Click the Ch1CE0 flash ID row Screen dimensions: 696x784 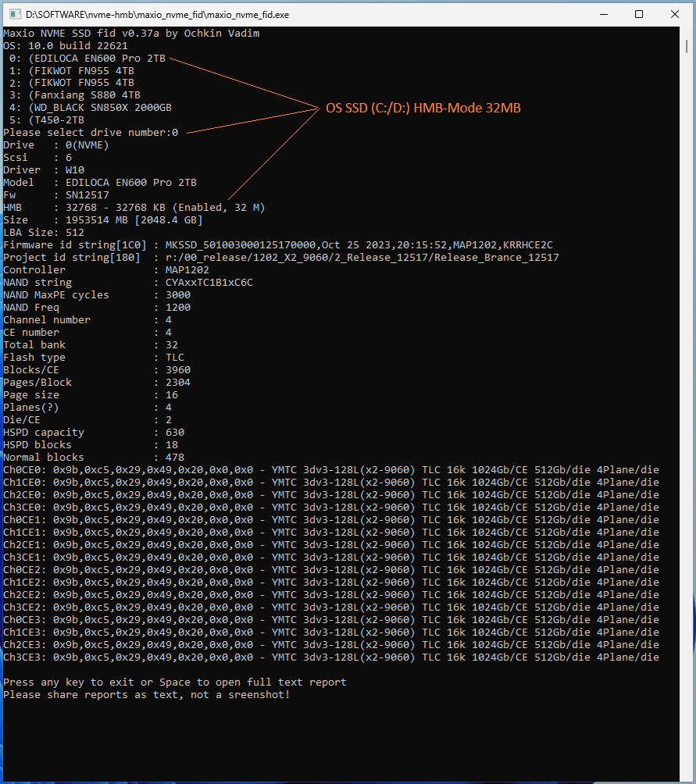[x=331, y=483]
